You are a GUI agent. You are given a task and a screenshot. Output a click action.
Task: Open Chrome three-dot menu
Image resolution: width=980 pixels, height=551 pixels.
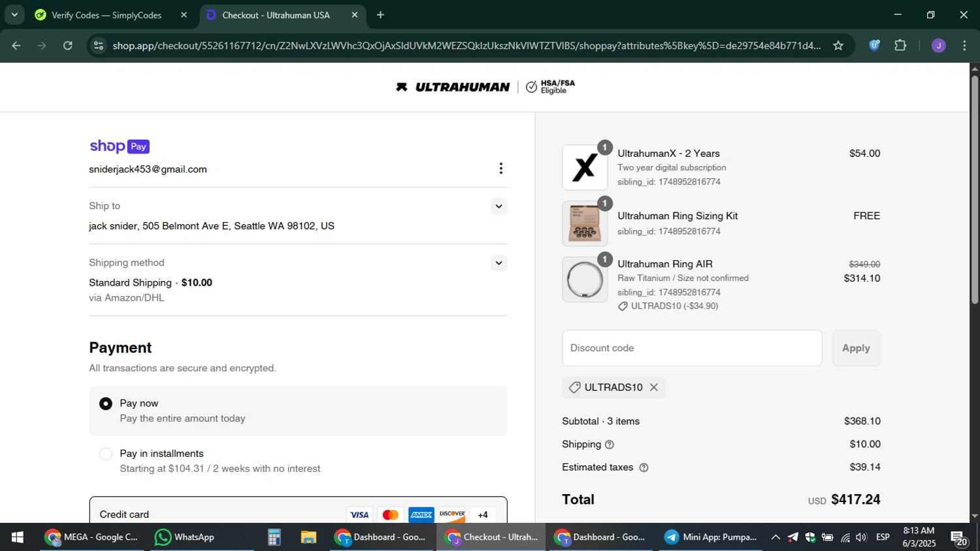964,46
